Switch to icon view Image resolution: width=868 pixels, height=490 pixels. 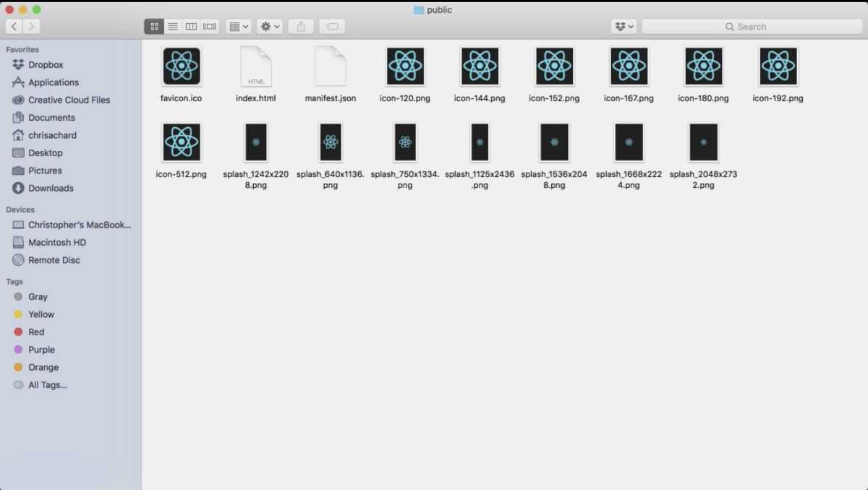[x=154, y=27]
